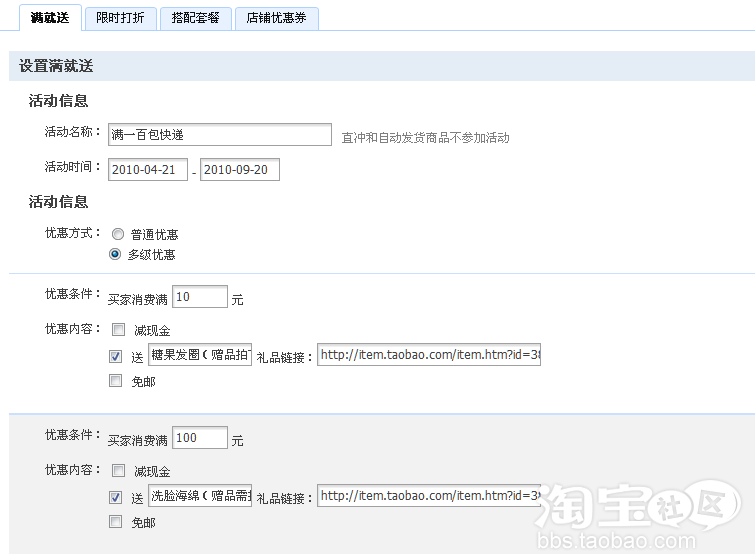Open the 搭配套餐 tab
The image size is (755, 554).
[x=195, y=18]
